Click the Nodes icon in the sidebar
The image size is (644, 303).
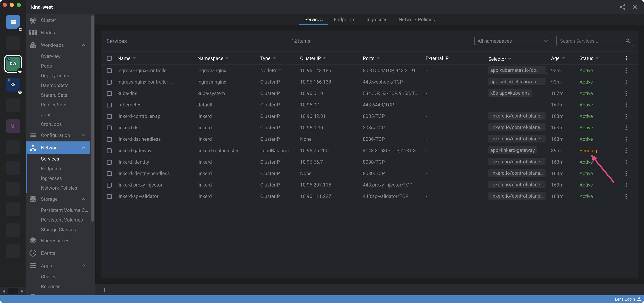coord(33,32)
